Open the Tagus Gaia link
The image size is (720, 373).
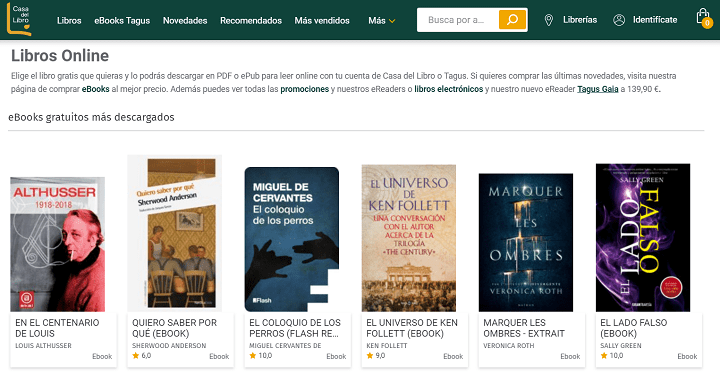597,89
